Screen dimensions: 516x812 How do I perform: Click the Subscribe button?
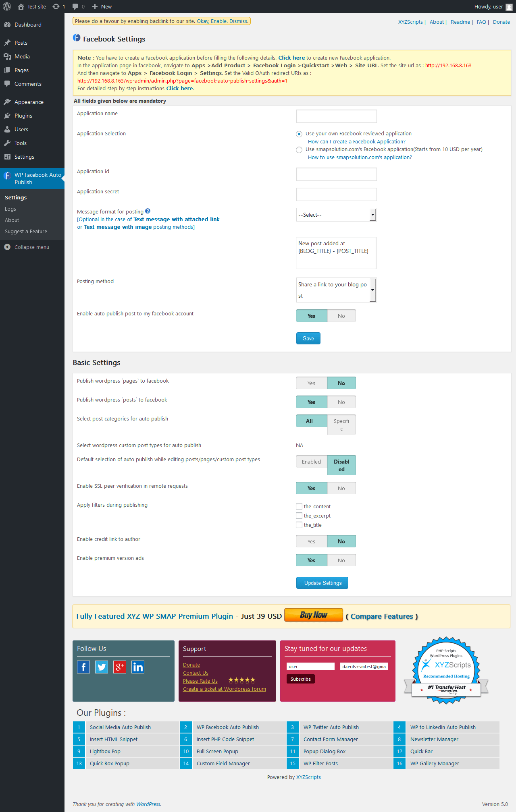(x=301, y=679)
